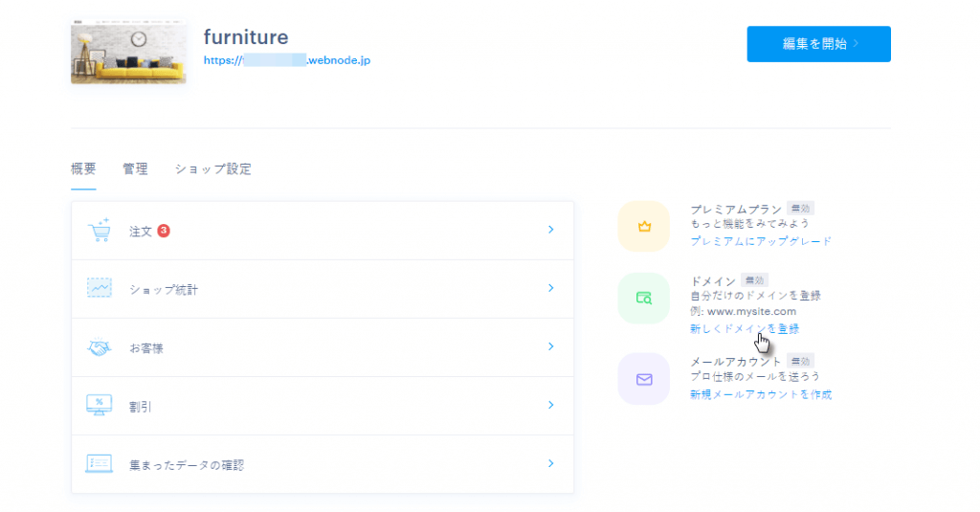Viewport: 980px width, 512px height.
Task: Open the お客様 row label
Action: pyautogui.click(x=146, y=348)
